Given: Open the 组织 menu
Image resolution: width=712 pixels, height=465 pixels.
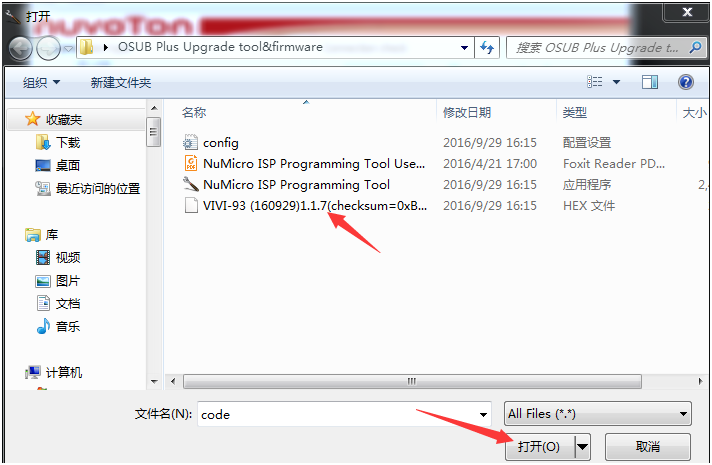Looking at the screenshot, I should [41, 82].
